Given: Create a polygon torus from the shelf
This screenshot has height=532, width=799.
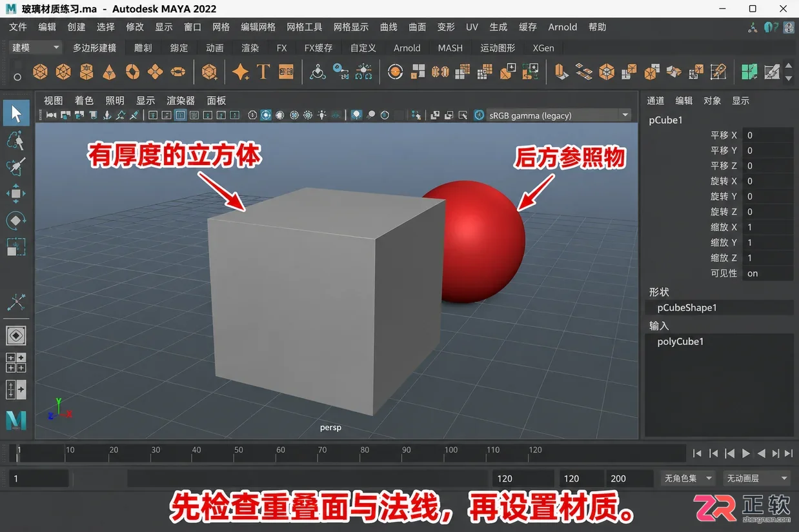Looking at the screenshot, I should coord(132,72).
